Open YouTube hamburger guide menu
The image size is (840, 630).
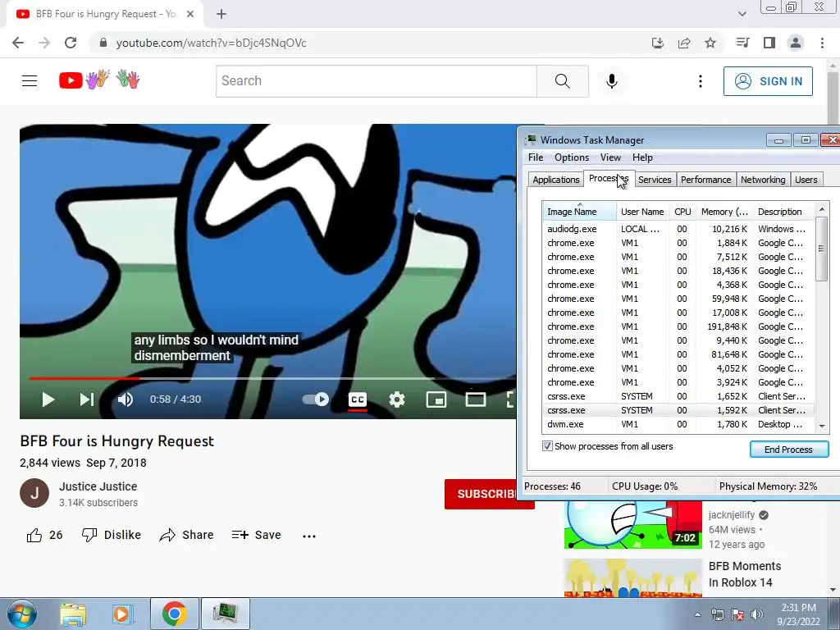(30, 81)
